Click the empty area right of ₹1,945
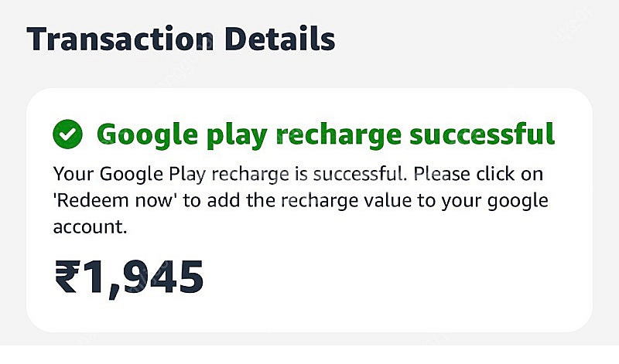 click(x=395, y=278)
